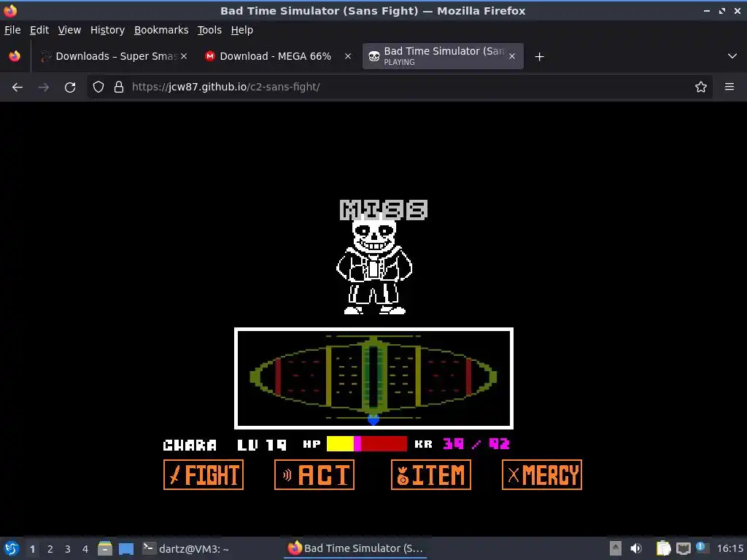747x560 pixels.
Task: Open the View menu
Action: click(69, 30)
